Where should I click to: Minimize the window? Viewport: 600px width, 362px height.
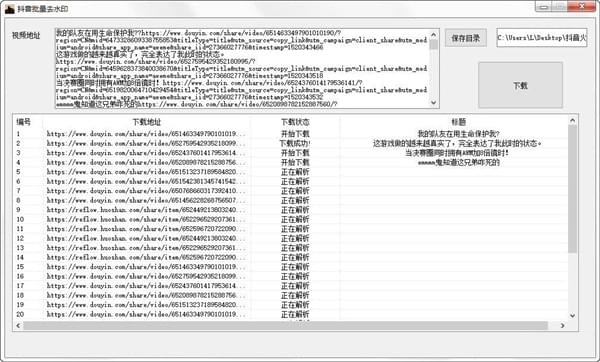pos(544,7)
